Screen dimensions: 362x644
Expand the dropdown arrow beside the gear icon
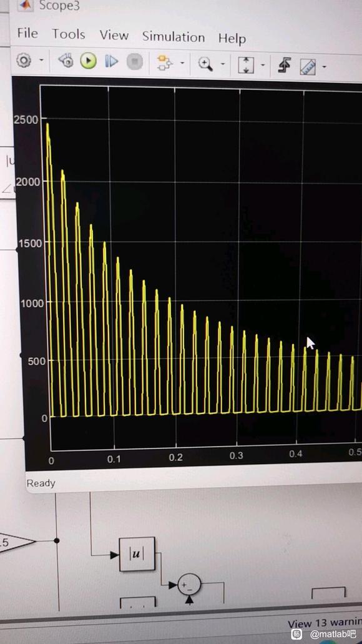(x=41, y=61)
